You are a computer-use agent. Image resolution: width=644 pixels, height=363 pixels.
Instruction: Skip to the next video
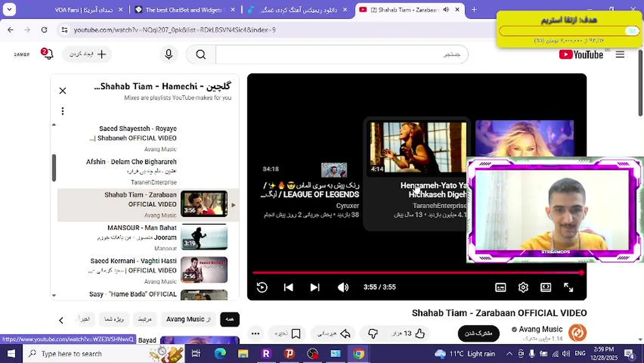[x=315, y=287]
